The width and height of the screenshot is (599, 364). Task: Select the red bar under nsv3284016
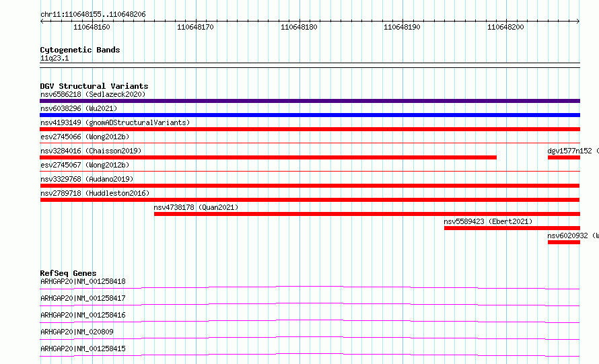[x=268, y=157]
